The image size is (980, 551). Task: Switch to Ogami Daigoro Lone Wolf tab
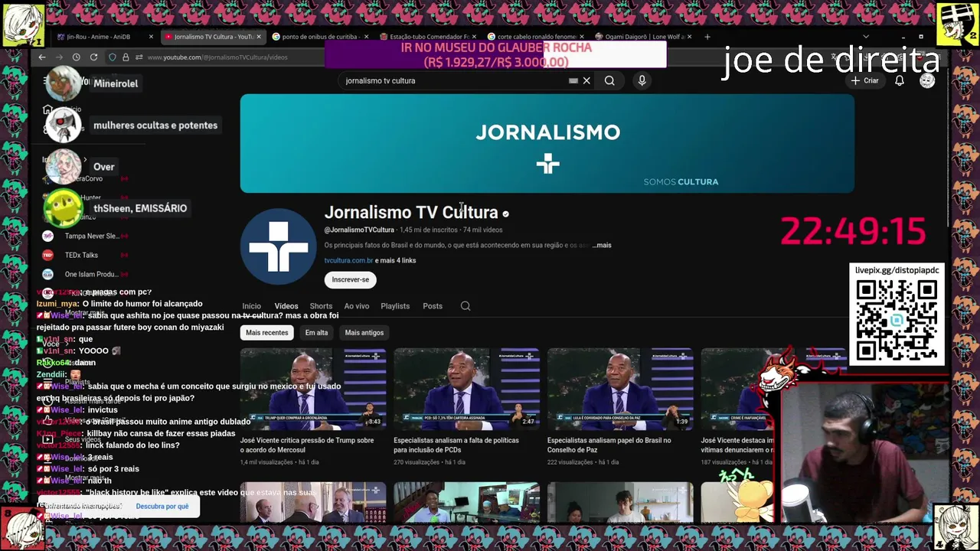643,37
